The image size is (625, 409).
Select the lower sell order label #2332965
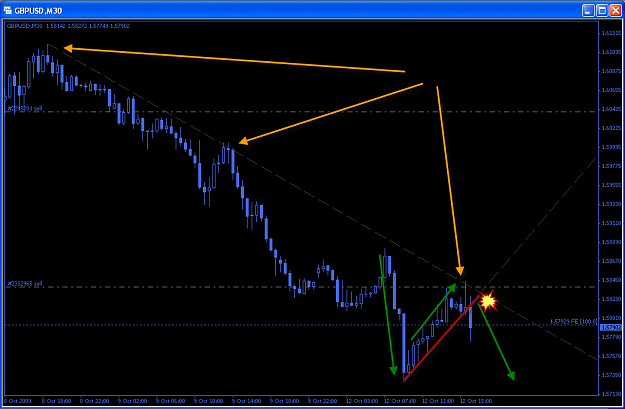(25, 284)
